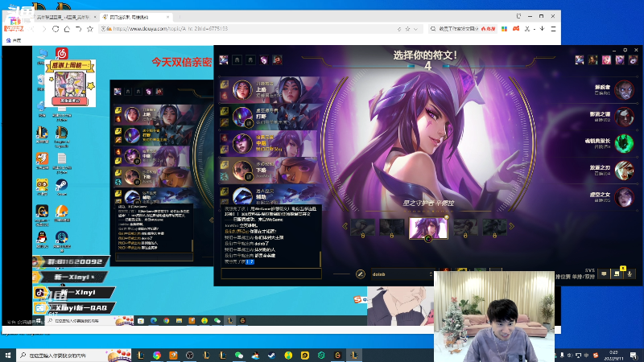This screenshot has width=644, height=362.
Task: Click third pink enemy ban icon top right
Action: click(x=606, y=60)
